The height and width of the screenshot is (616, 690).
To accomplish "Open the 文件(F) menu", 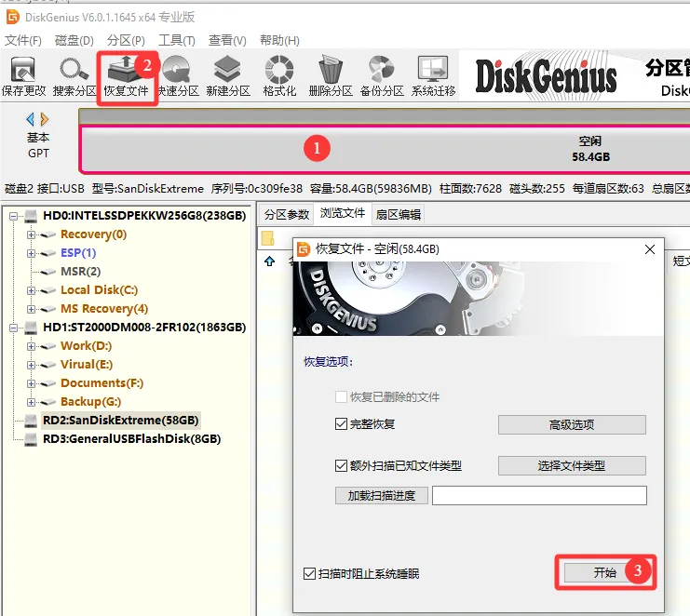I will pos(23,40).
